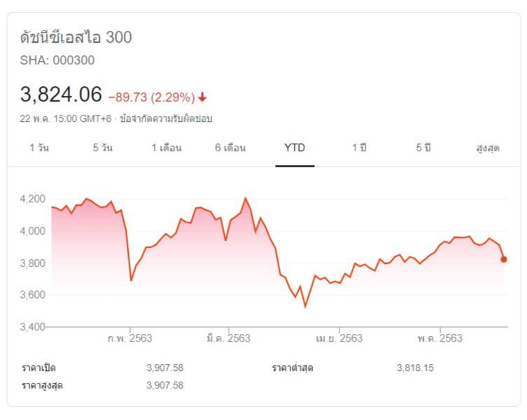The width and height of the screenshot is (527, 420).
Task: Click the ดัชนีซีเอสไอ 300 title
Action: tap(76, 37)
